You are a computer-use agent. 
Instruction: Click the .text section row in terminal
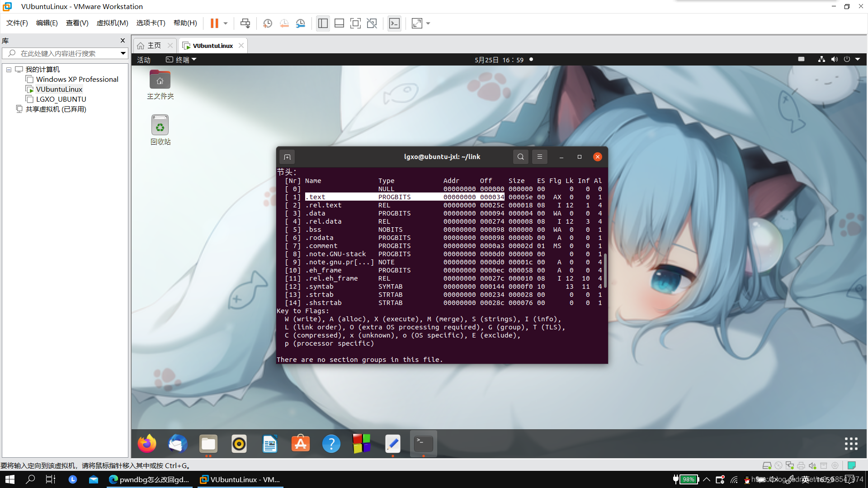[443, 197]
